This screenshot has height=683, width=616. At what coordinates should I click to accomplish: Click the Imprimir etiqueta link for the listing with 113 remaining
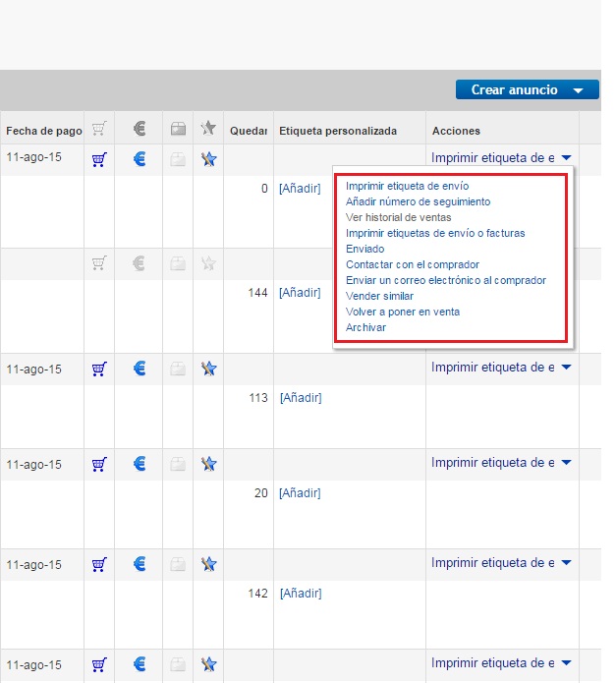(x=493, y=368)
